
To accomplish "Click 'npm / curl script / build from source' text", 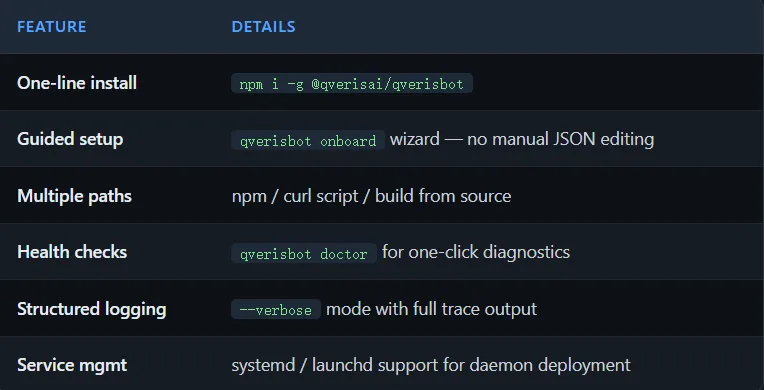I will [371, 196].
